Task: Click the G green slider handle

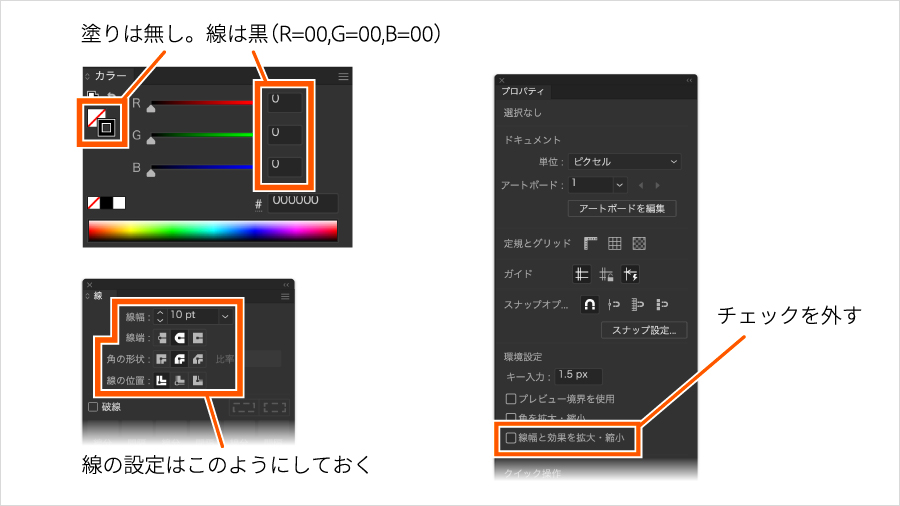Action: coord(151,140)
